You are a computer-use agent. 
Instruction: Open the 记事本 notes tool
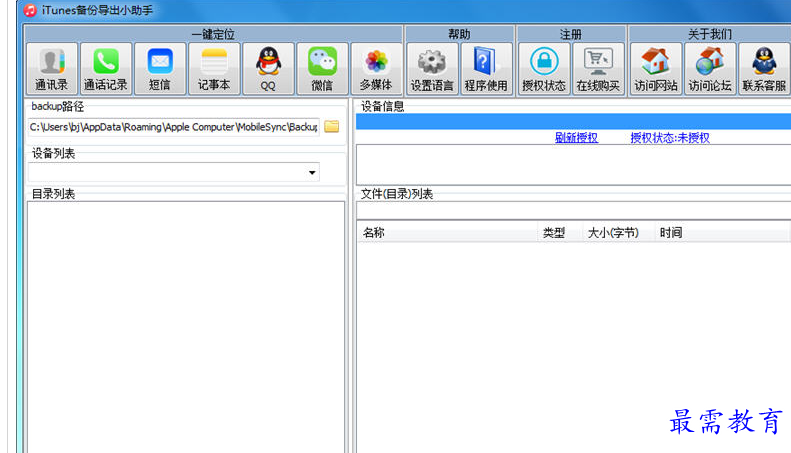[x=214, y=69]
